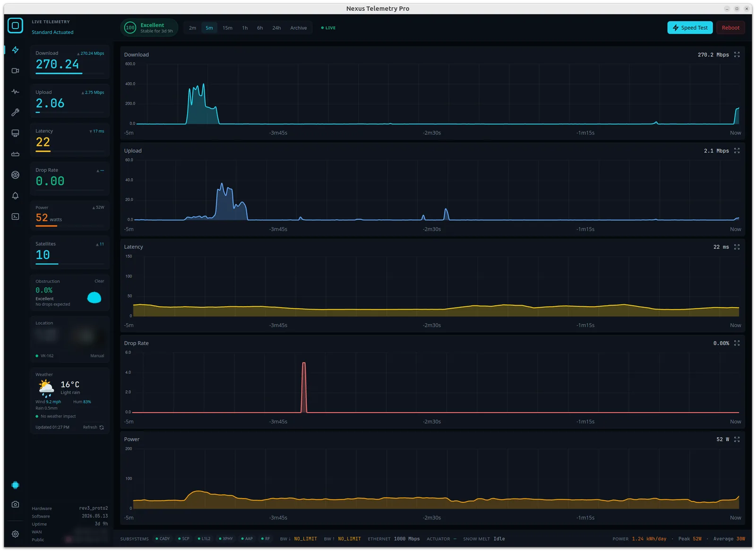
Task: Click the Excellent stability status pill
Action: pyautogui.click(x=149, y=27)
